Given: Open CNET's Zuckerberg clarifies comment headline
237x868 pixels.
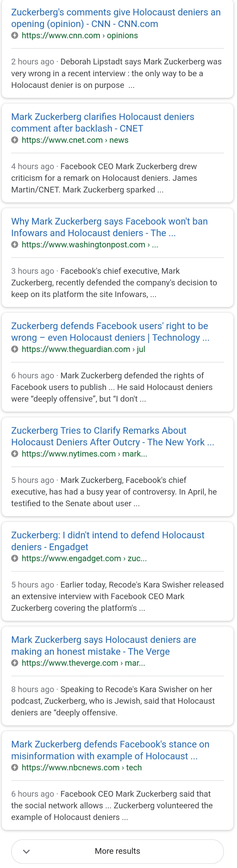Looking at the screenshot, I should (103, 122).
